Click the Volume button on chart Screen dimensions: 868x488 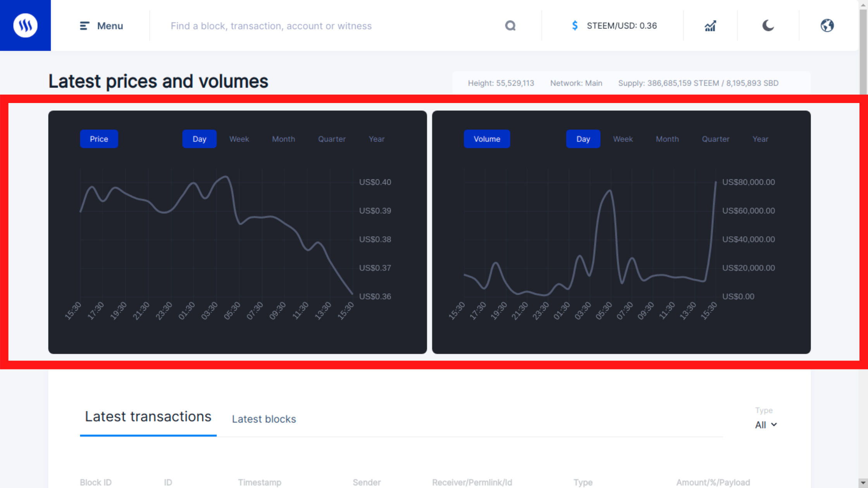click(x=487, y=139)
